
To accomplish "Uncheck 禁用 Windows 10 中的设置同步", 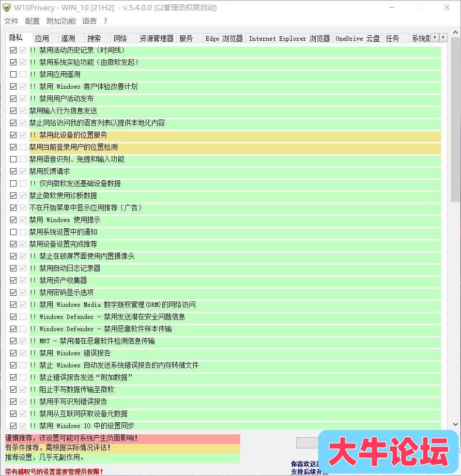I will 14,426.
